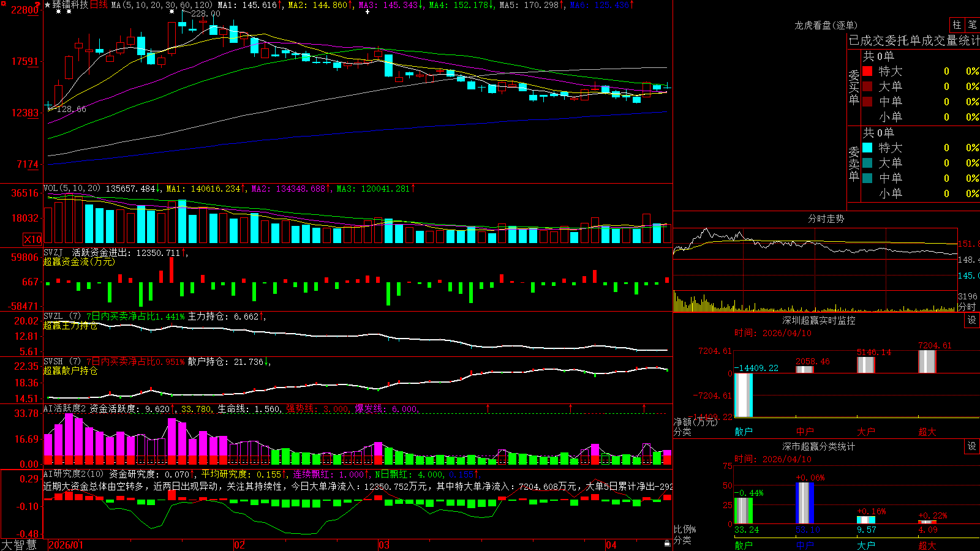Open 设 settings for 深市超赢分类统计
Screen dimensions: 980x551
point(972,446)
